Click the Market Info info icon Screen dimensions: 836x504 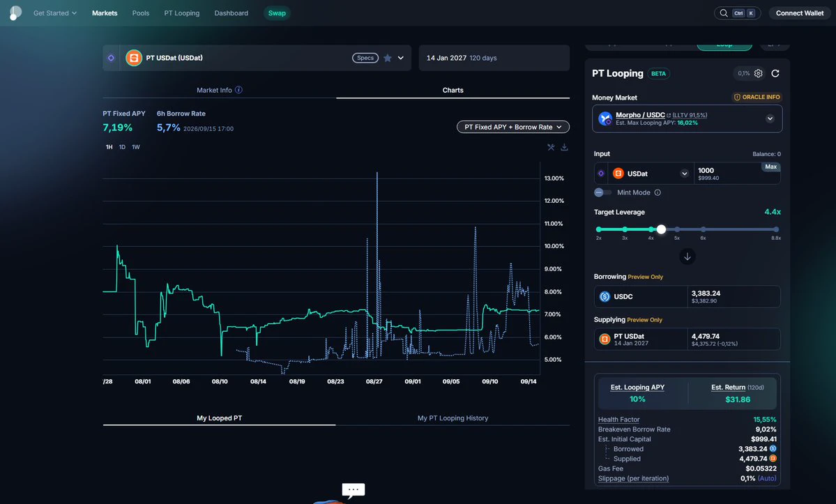click(x=239, y=90)
